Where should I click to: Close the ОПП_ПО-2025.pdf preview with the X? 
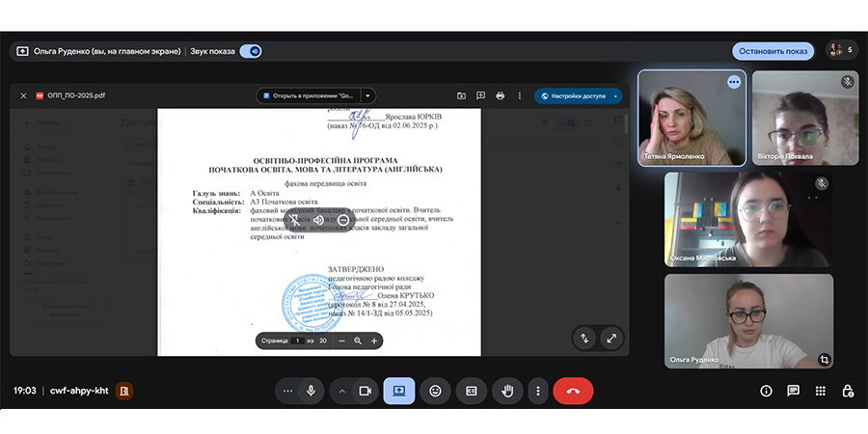[23, 95]
